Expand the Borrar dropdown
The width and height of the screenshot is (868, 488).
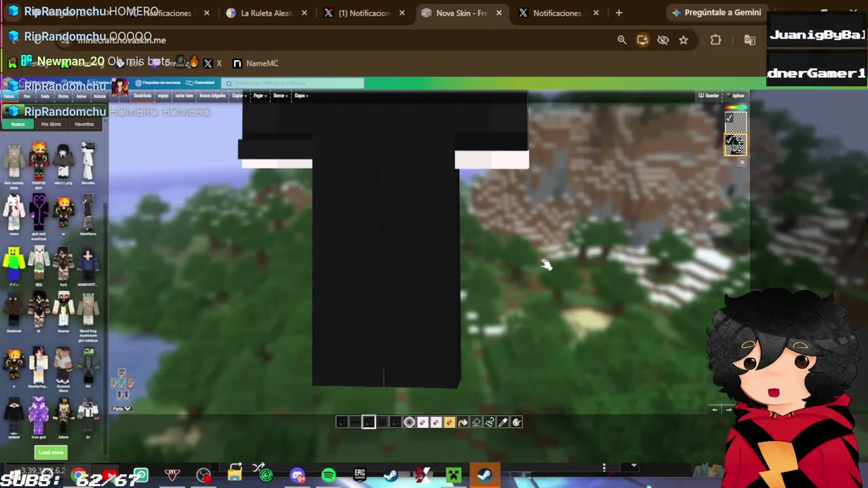click(x=279, y=96)
